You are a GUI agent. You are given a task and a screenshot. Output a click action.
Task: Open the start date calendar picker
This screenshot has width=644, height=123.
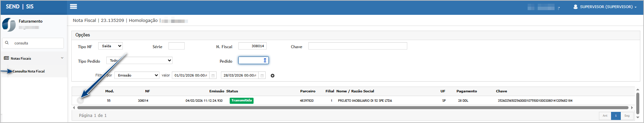[x=213, y=75]
